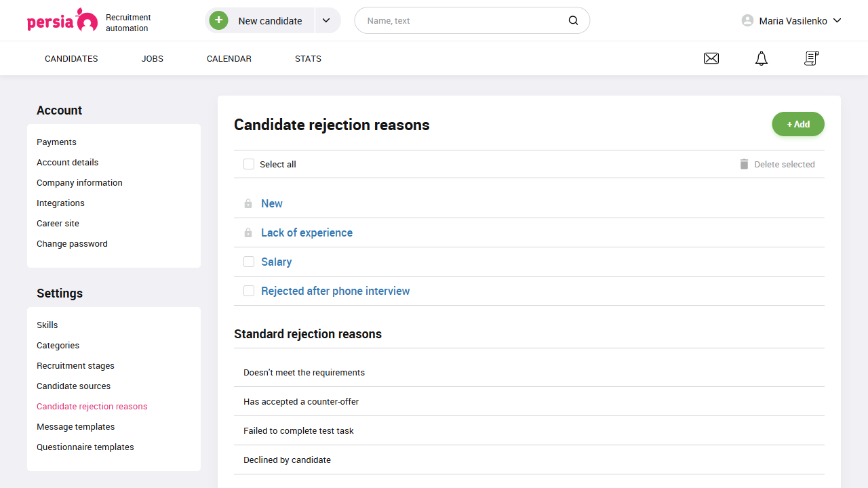Open the mail inbox icon
Image resolution: width=868 pixels, height=488 pixels.
pyautogui.click(x=711, y=58)
